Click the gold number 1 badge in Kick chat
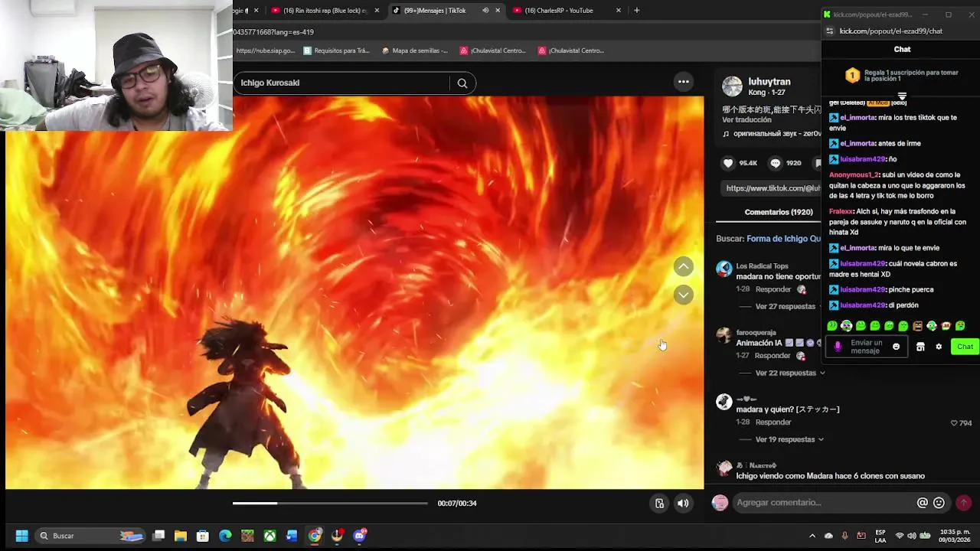 click(852, 75)
